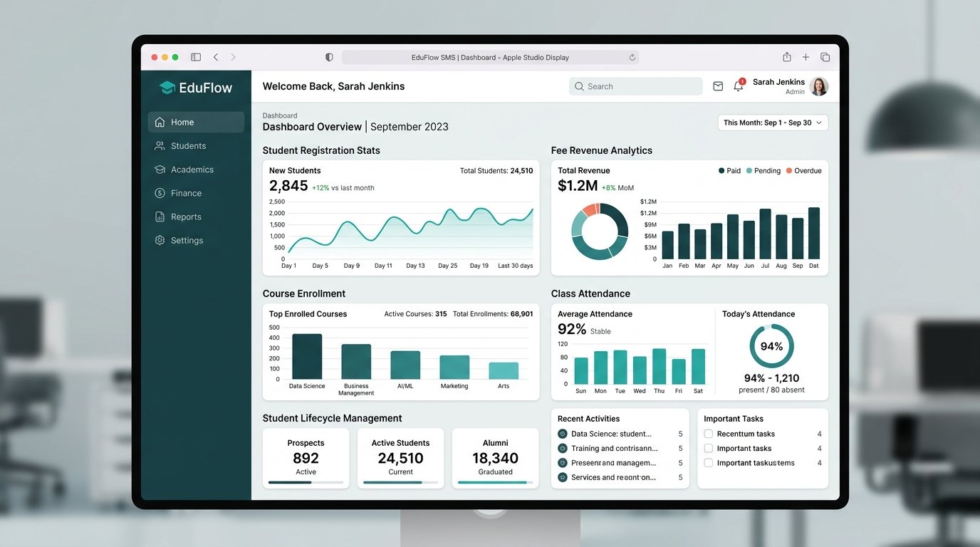Open Sarah Jenkins profile avatar photo

click(x=819, y=86)
